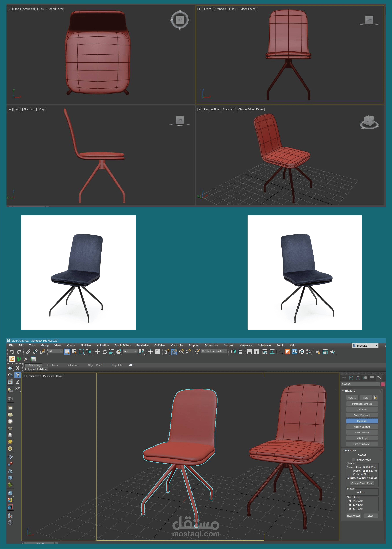Restrict transform to the XY plane
This screenshot has width=392, height=549.
click(18, 389)
